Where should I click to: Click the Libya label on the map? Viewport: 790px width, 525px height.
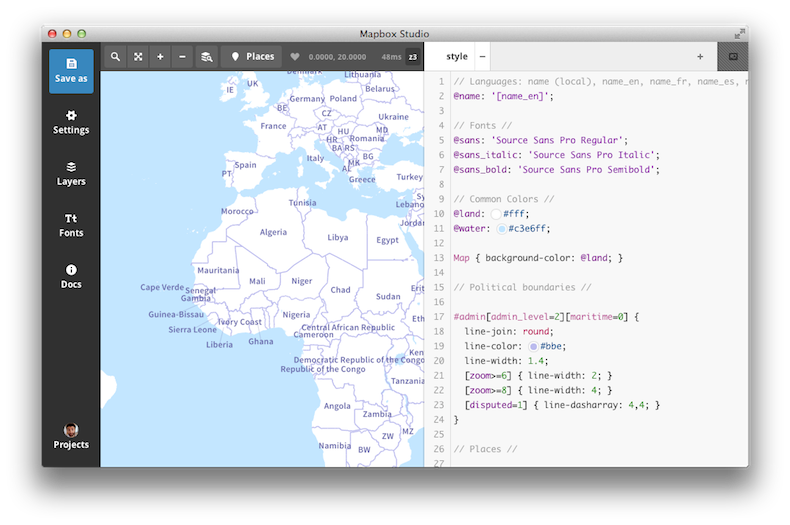click(338, 237)
